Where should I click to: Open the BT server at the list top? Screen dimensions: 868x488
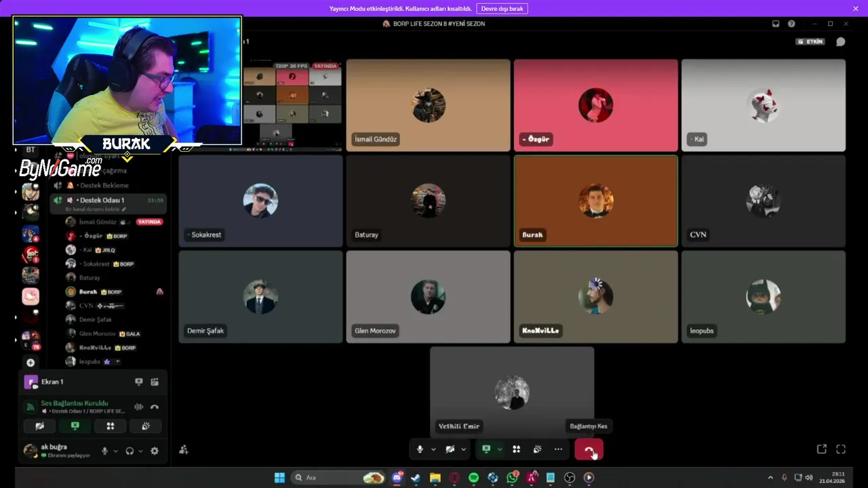31,149
